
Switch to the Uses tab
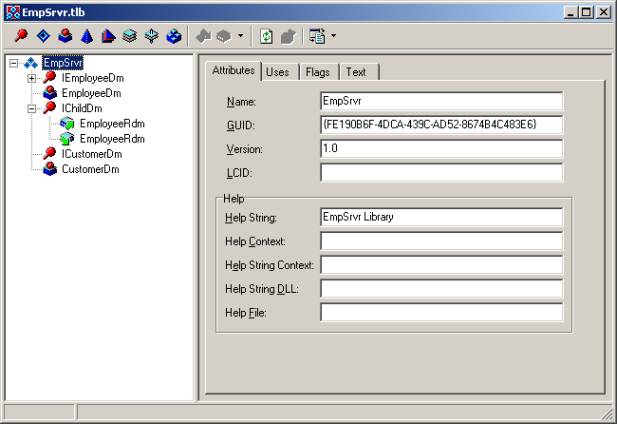[x=277, y=72]
